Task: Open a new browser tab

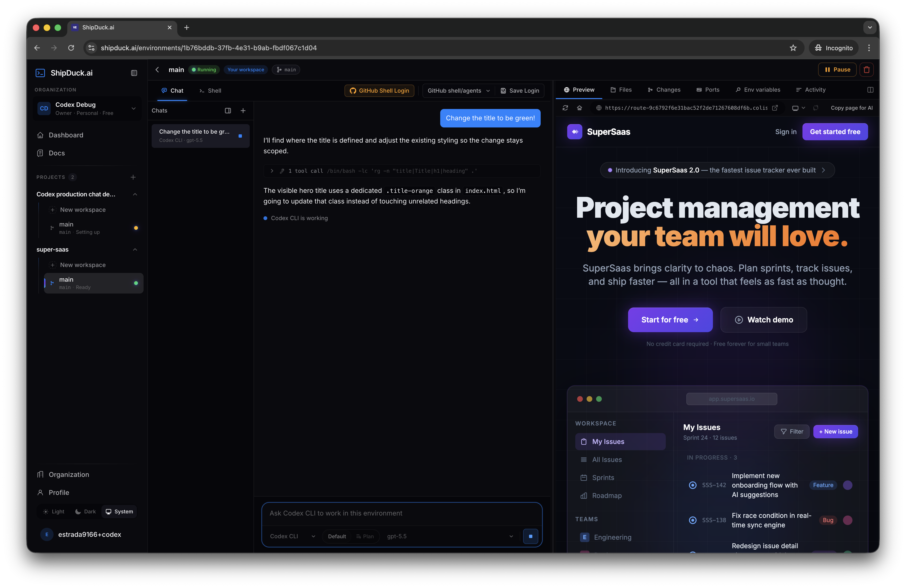Action: click(x=186, y=27)
